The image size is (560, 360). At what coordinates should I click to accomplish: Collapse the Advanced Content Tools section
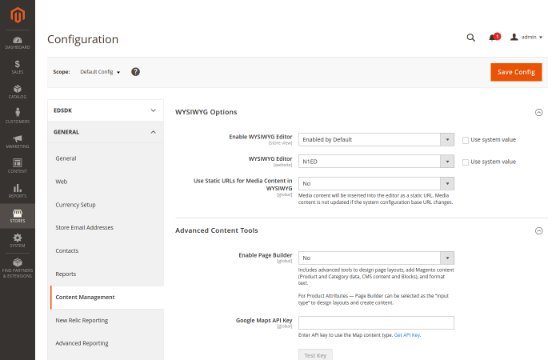pos(539,231)
